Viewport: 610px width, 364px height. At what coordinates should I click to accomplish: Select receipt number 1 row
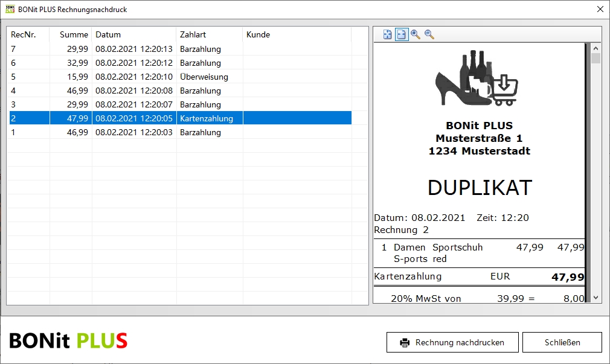point(181,132)
